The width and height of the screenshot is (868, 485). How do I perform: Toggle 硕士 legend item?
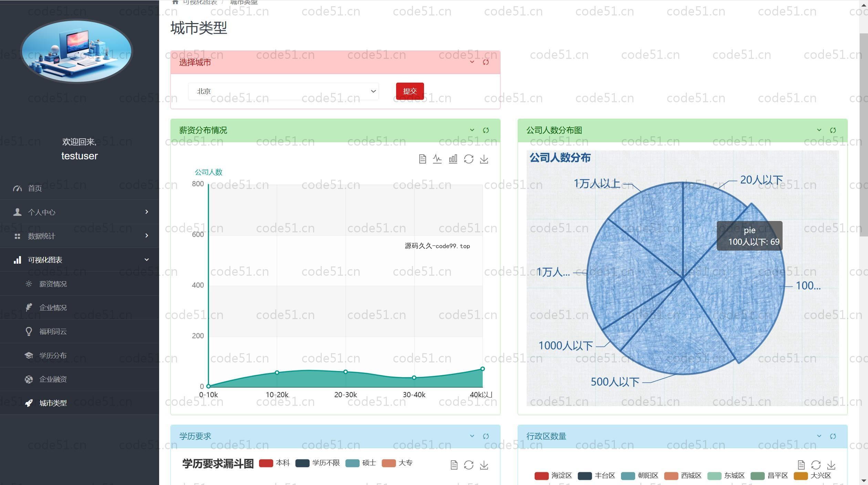(361, 463)
